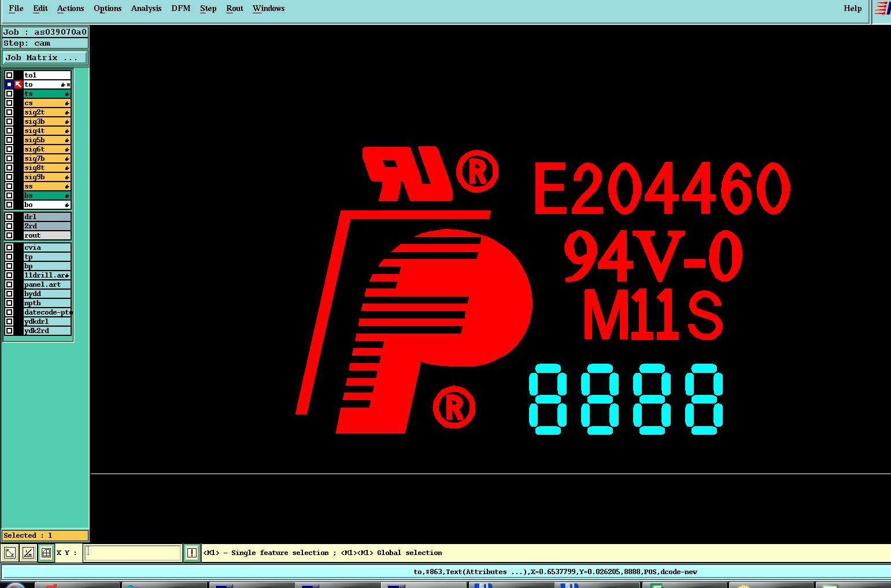Select layer name panel.art
This screenshot has height=588, width=891.
coord(47,284)
